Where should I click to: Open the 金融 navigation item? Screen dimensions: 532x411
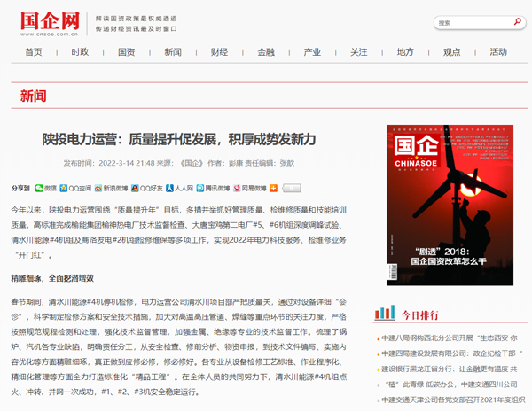[266, 52]
